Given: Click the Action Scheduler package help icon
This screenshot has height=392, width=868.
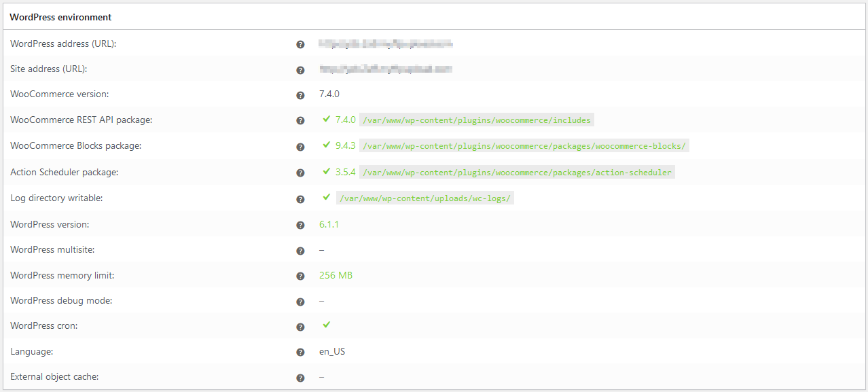Looking at the screenshot, I should point(300,173).
